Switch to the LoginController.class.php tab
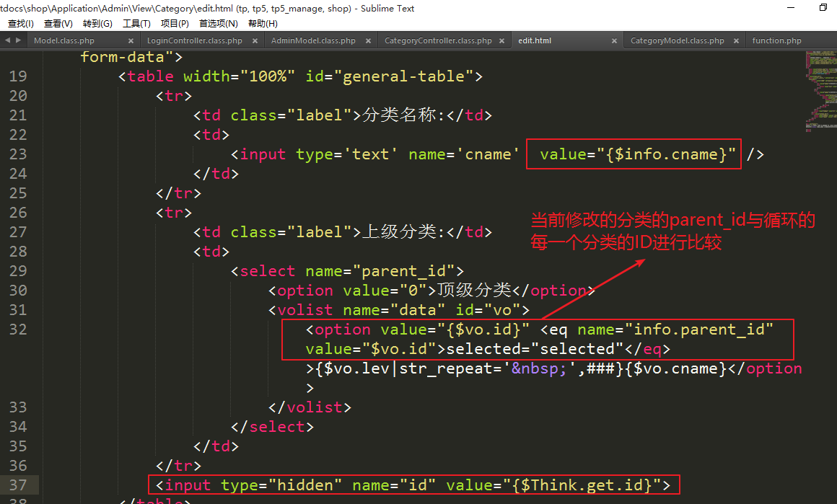Viewport: 837px width, 504px height. point(194,41)
